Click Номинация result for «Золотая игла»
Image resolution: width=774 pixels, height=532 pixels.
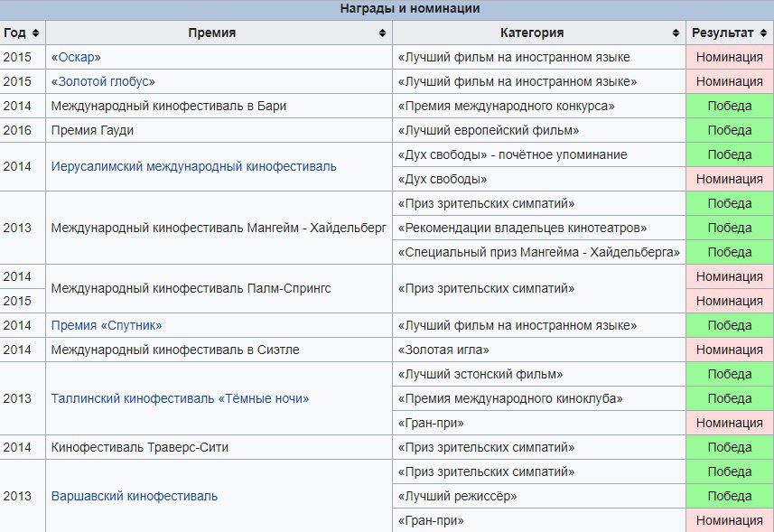pyautogui.click(x=730, y=350)
